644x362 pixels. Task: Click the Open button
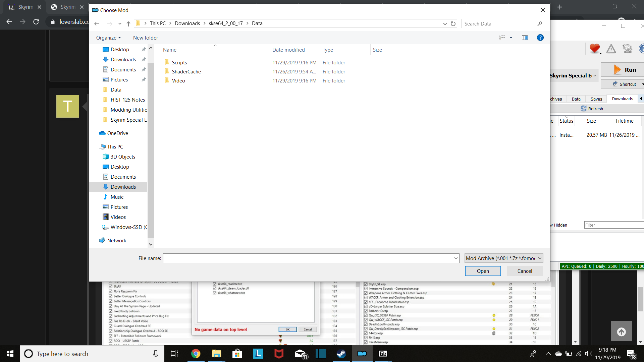[483, 271]
